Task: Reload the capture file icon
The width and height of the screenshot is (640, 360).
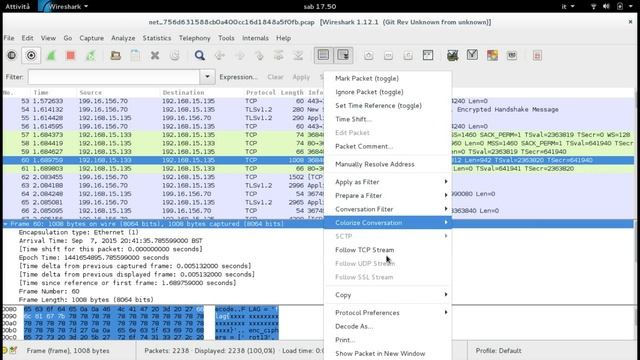Action: (175, 55)
